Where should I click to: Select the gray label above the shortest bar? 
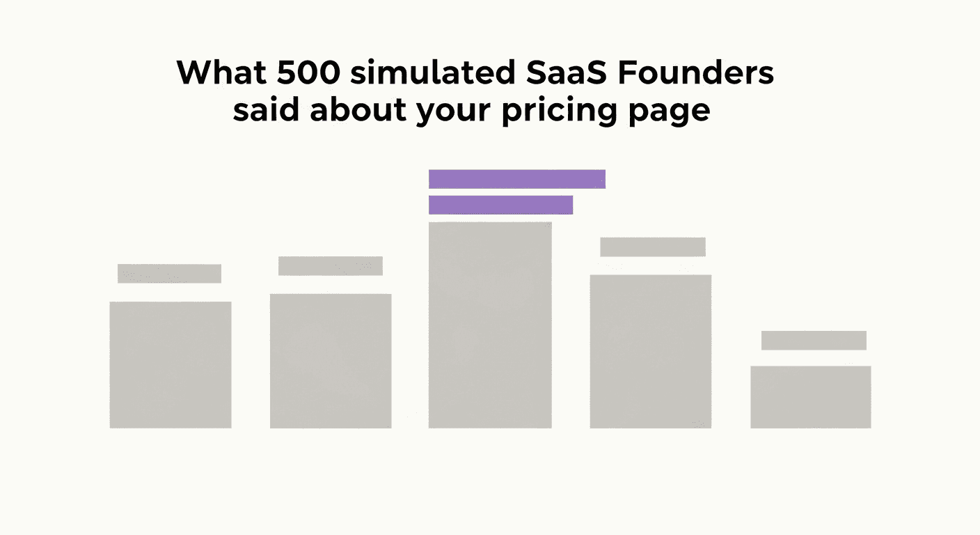click(814, 341)
